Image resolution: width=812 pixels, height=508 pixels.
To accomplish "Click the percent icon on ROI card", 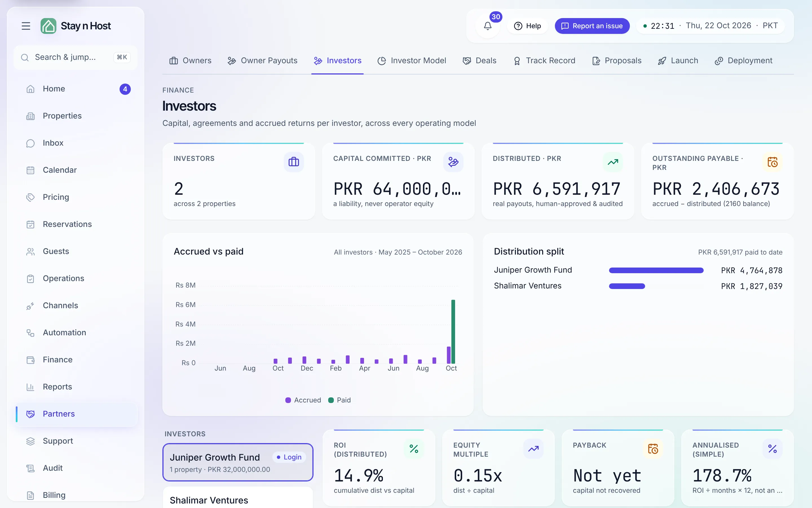I will pos(414,448).
